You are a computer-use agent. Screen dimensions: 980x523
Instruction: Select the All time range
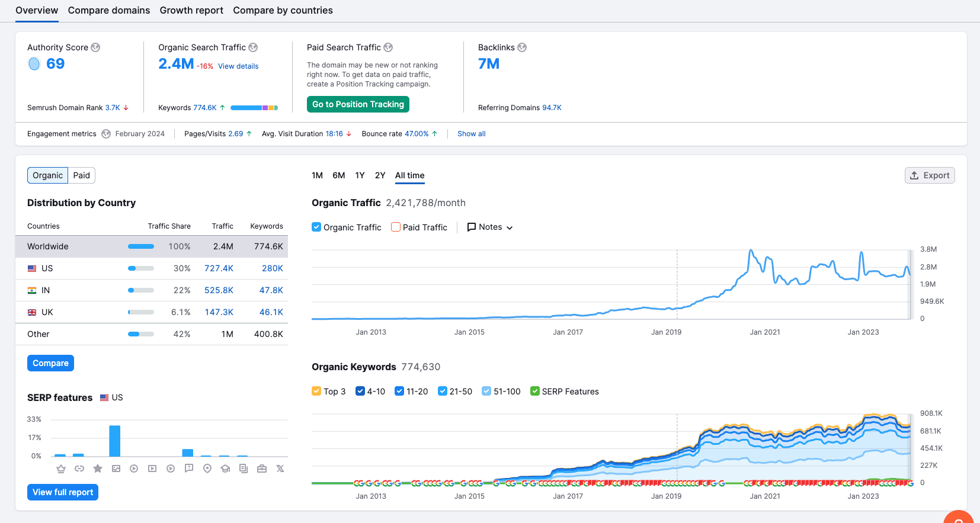[410, 175]
